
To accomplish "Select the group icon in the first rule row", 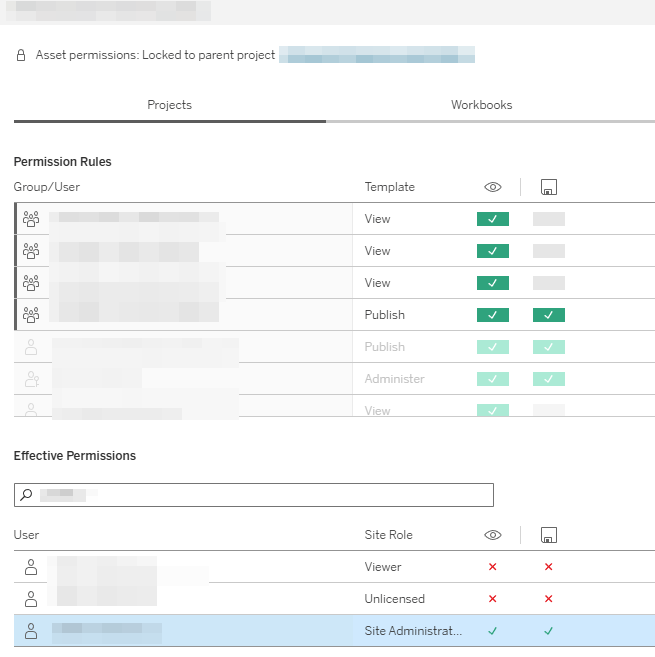I will [31, 219].
